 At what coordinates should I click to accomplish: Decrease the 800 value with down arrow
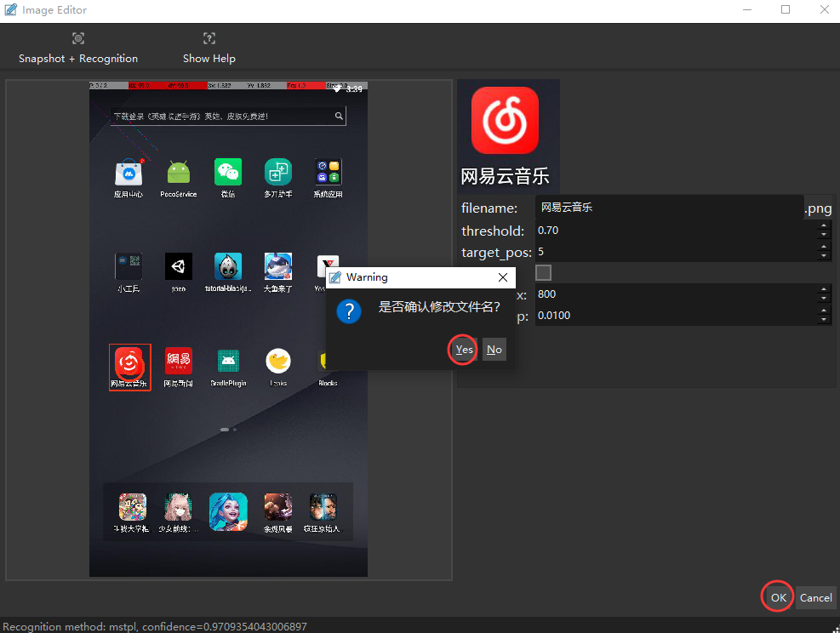[x=824, y=299]
